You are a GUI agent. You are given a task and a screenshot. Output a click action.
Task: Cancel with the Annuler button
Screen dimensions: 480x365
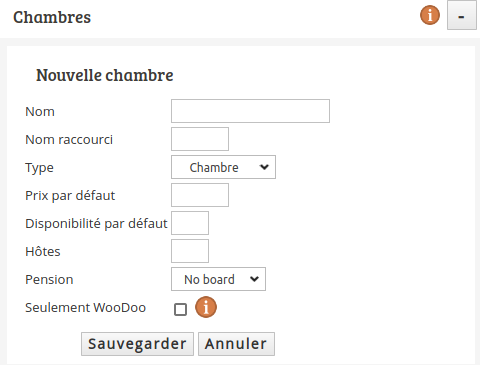tap(236, 344)
